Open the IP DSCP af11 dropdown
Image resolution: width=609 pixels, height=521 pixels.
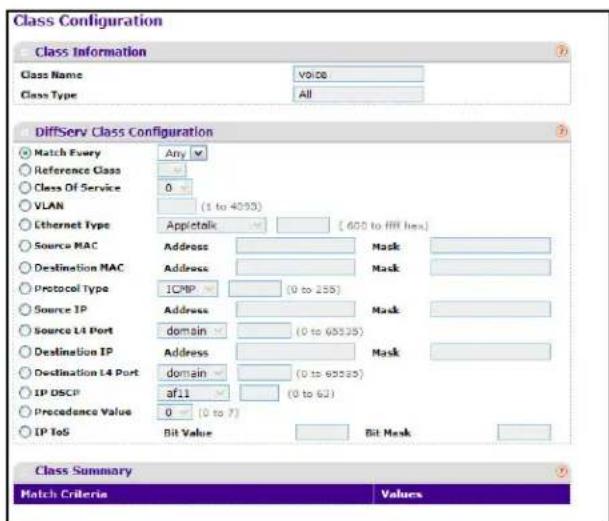click(193, 393)
